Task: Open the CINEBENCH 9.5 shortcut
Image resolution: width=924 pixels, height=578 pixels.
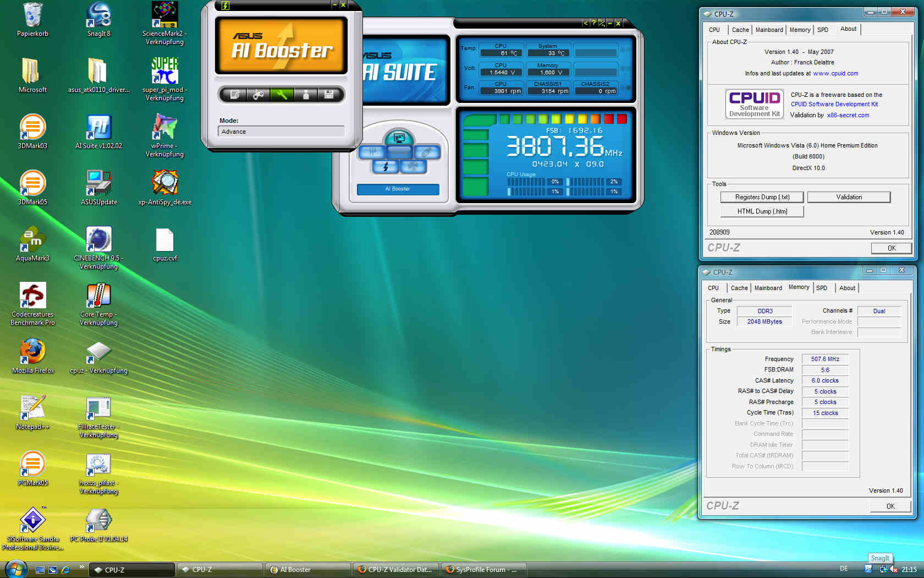Action: (x=98, y=248)
